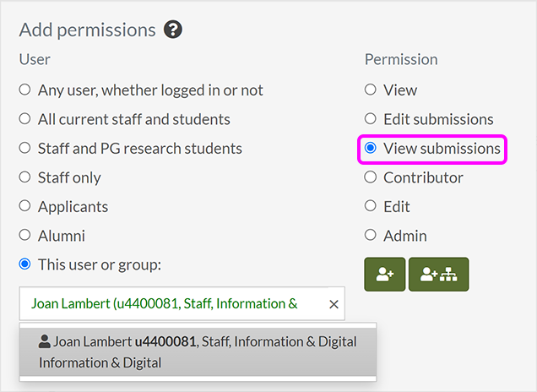Click the help question mark icon
This screenshot has height=392, width=537.
pyautogui.click(x=173, y=30)
